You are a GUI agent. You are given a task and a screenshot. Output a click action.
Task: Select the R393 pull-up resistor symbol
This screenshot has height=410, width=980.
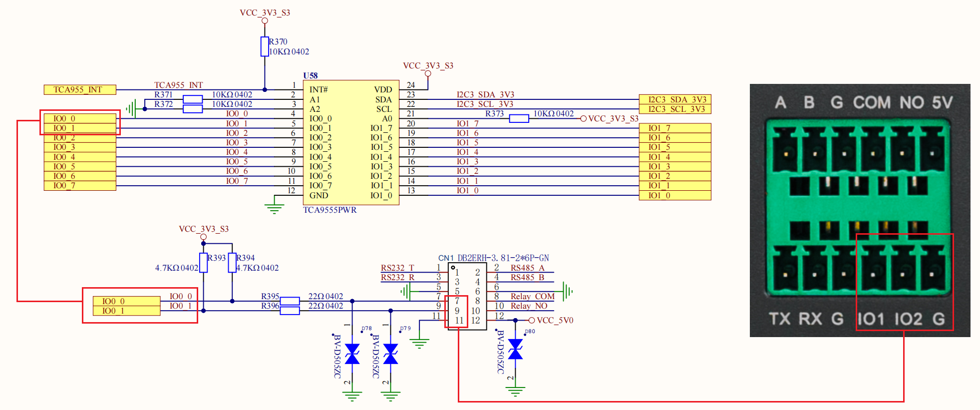tap(203, 263)
